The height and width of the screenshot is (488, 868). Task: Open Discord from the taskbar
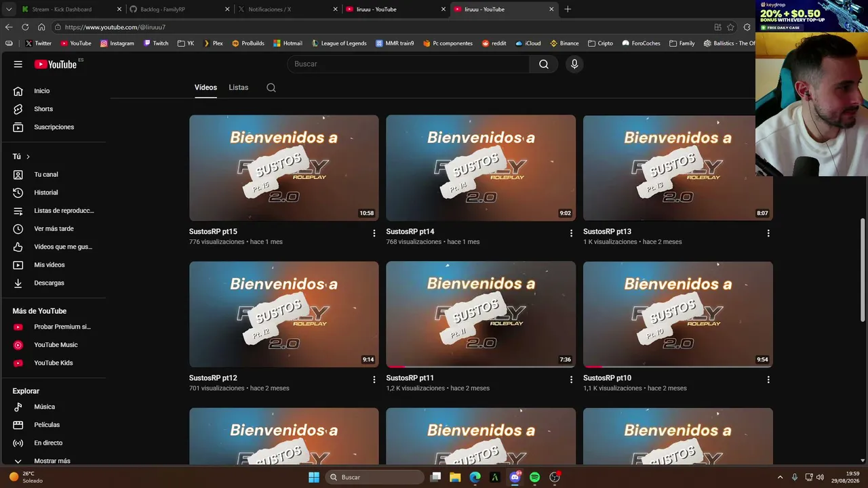[x=515, y=477]
